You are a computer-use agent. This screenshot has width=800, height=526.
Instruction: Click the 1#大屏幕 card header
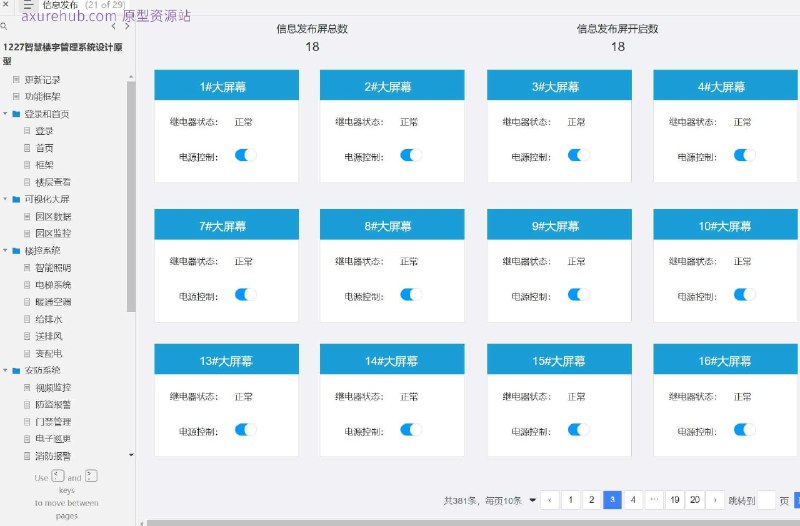click(227, 85)
